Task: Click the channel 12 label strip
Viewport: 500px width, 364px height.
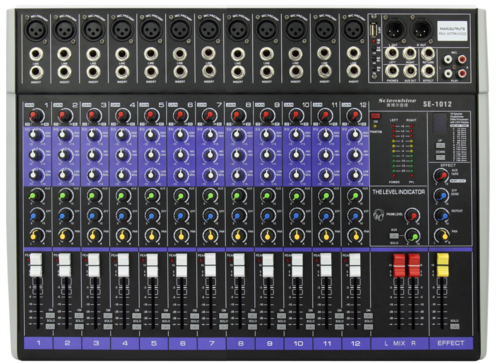Action: click(x=356, y=343)
